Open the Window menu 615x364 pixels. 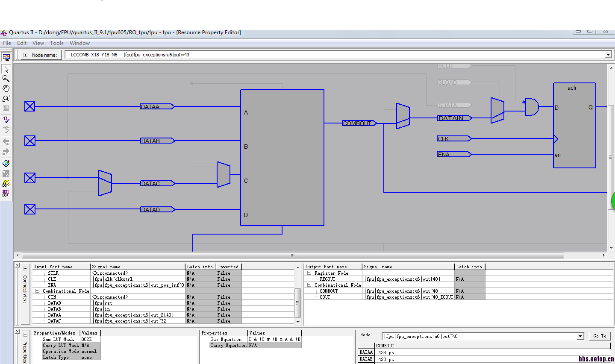[x=79, y=43]
